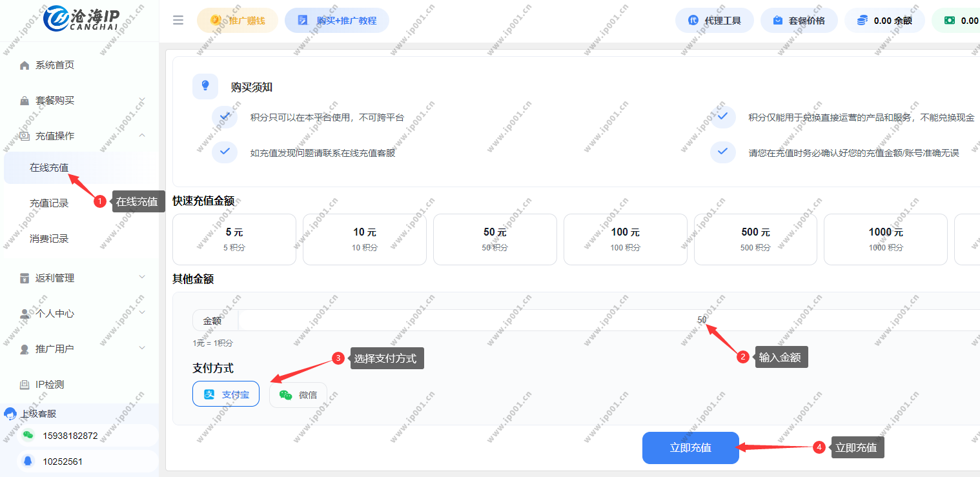Expand the 套餐购买 sidebar menu
Screen dimensions: 980x477
(x=141, y=100)
